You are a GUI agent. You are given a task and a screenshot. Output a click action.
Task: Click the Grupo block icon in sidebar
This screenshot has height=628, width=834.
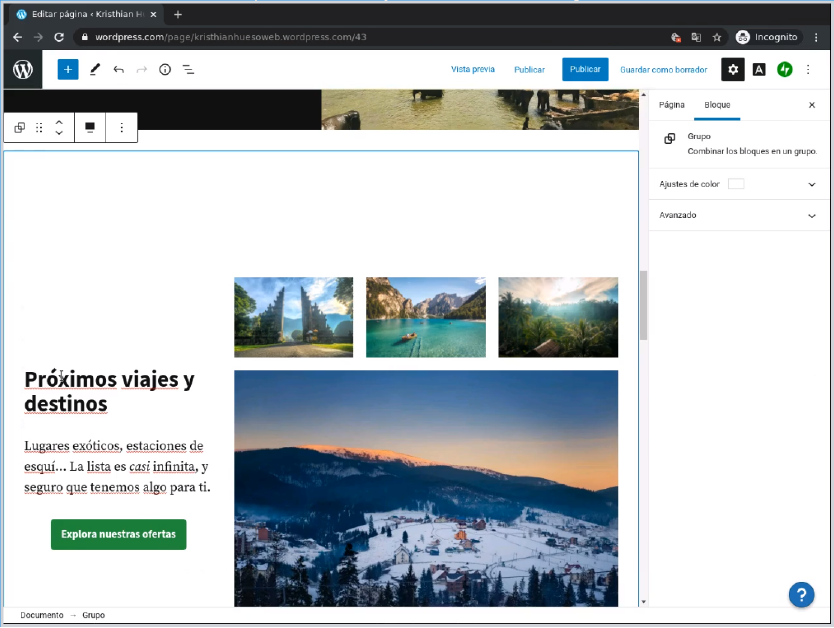click(670, 139)
